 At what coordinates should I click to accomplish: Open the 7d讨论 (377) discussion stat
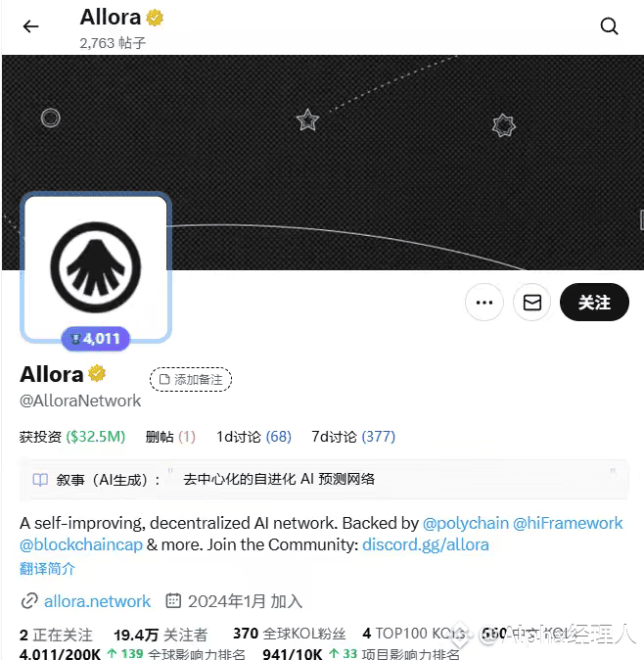click(353, 437)
